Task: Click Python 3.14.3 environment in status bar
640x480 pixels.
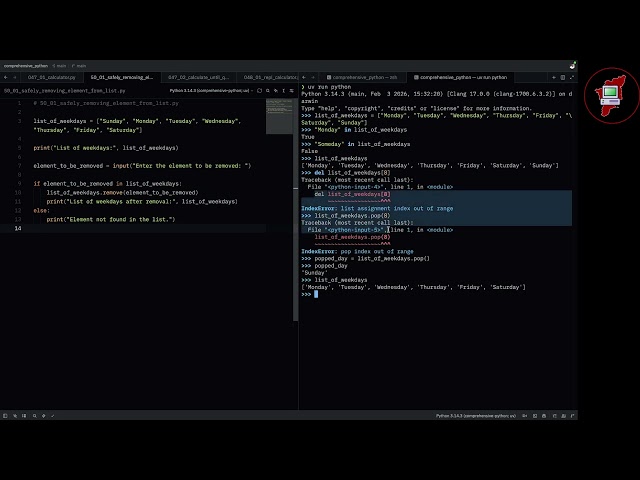Action: [476, 416]
